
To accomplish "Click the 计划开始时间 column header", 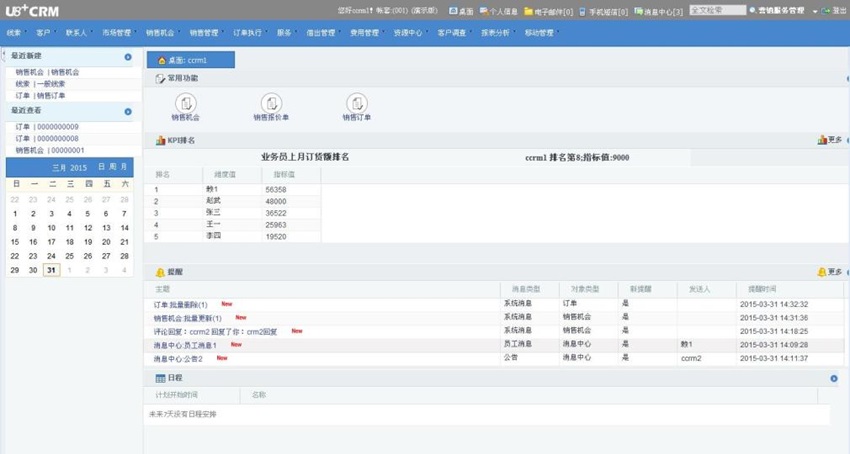I will (176, 395).
